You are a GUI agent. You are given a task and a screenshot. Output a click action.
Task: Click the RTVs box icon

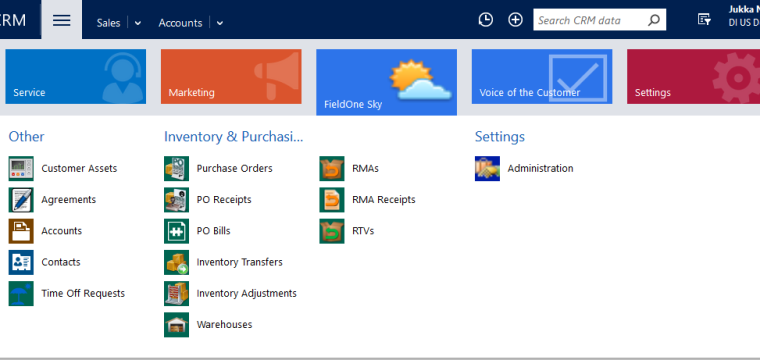point(332,231)
